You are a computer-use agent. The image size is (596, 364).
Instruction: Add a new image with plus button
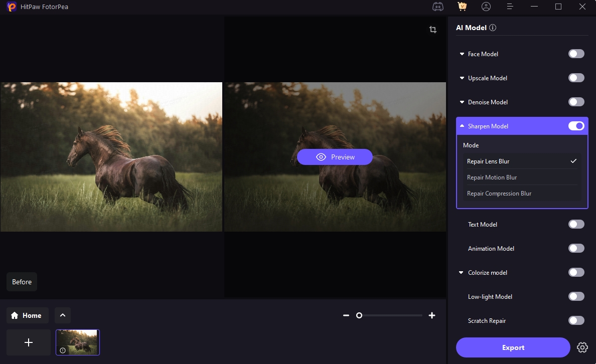pyautogui.click(x=29, y=342)
